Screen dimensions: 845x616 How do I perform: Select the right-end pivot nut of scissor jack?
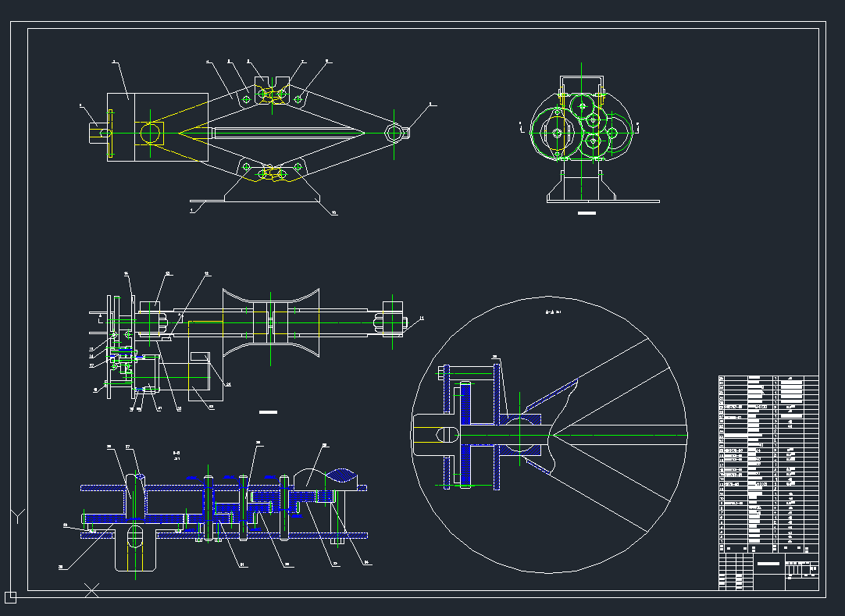[396, 133]
